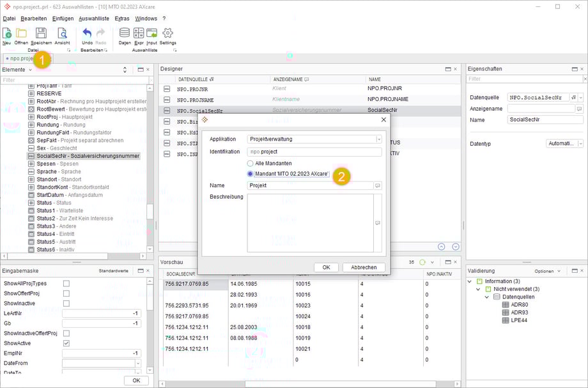Toggle ShowInactive checkbox
The width and height of the screenshot is (588, 388).
[x=66, y=303]
